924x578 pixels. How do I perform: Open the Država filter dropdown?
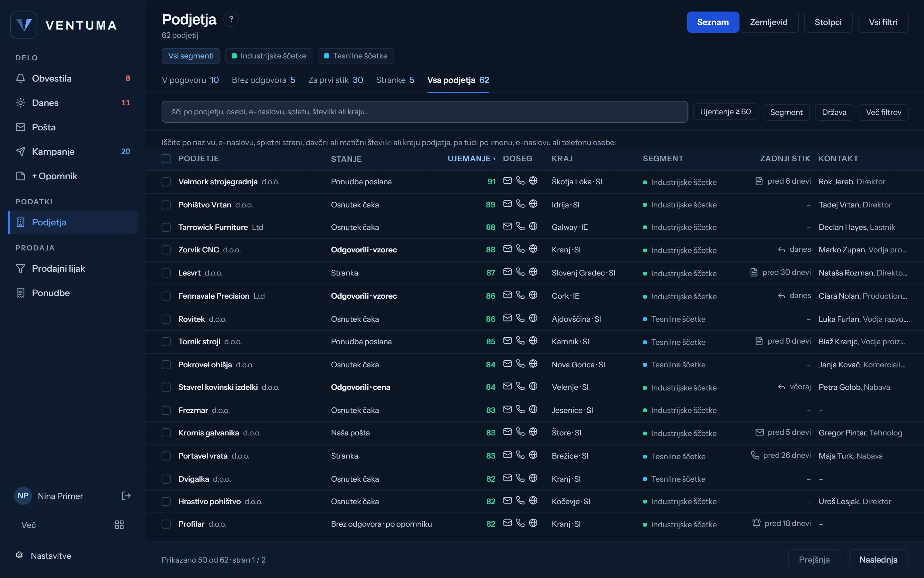[834, 112]
